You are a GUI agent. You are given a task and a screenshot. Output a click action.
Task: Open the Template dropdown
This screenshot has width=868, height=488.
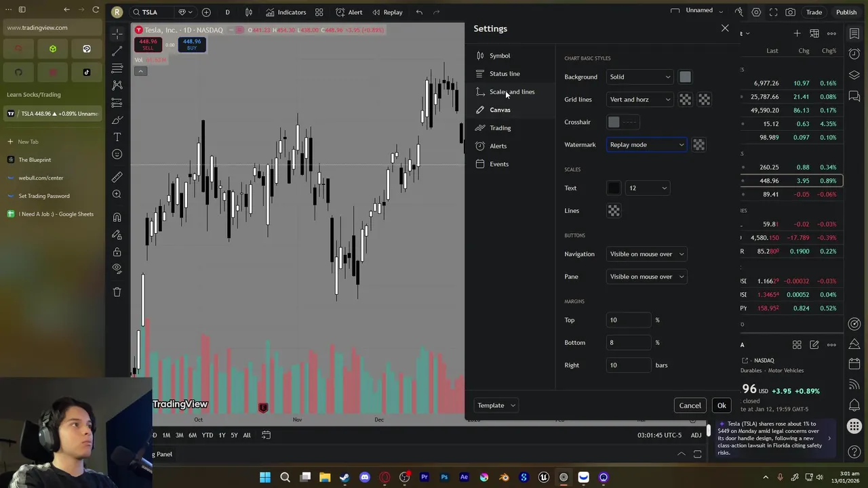pyautogui.click(x=496, y=405)
